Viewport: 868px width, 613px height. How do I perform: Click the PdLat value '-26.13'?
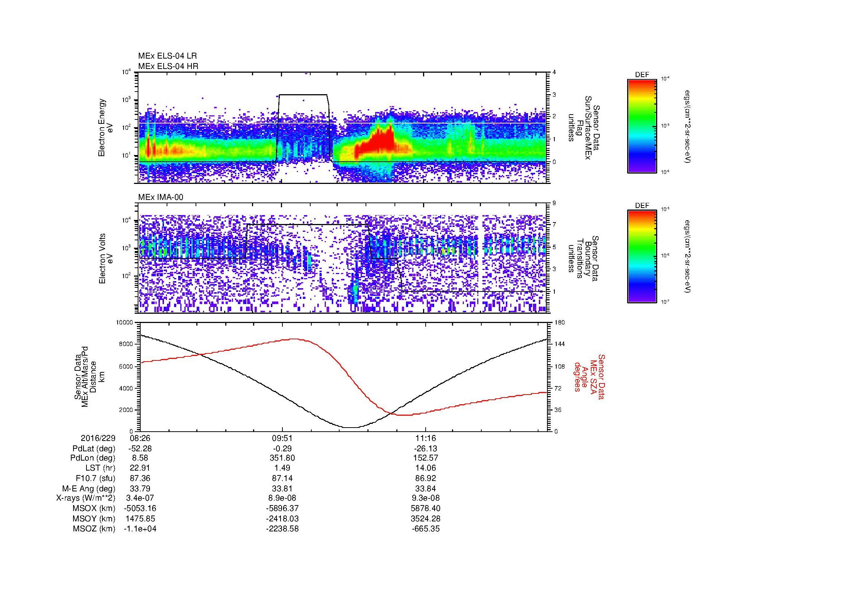tap(426, 449)
